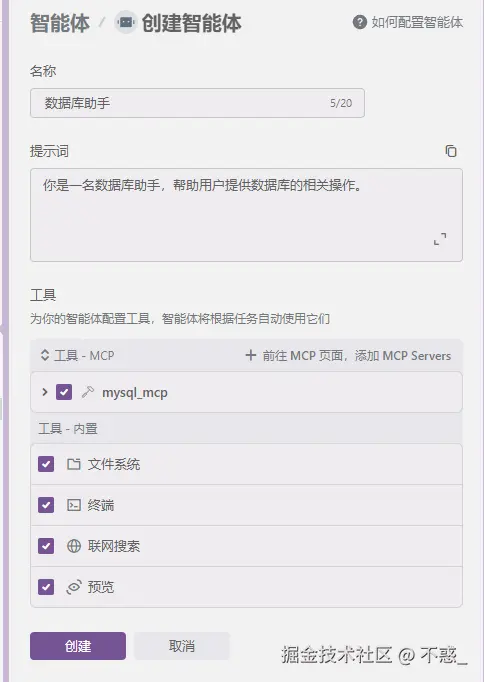Image resolution: width=484 pixels, height=682 pixels.
Task: Toggle the 预览 checkbox
Action: pyautogui.click(x=46, y=587)
